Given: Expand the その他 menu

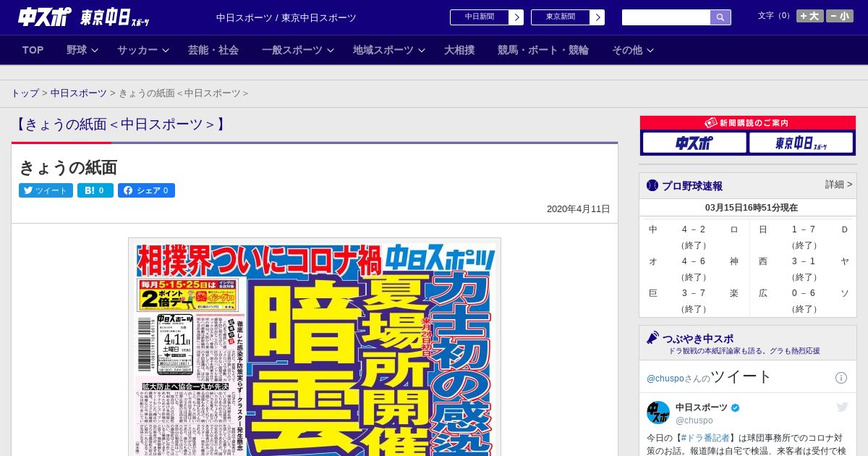Looking at the screenshot, I should tap(633, 50).
